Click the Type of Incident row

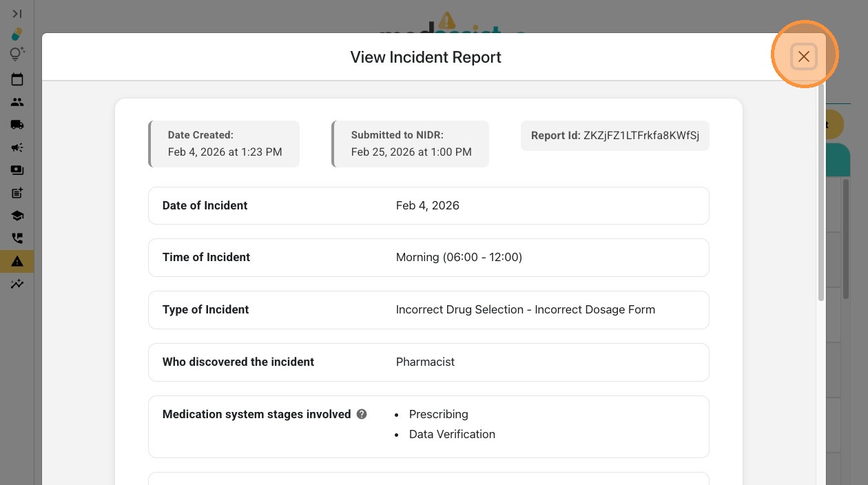coord(428,310)
